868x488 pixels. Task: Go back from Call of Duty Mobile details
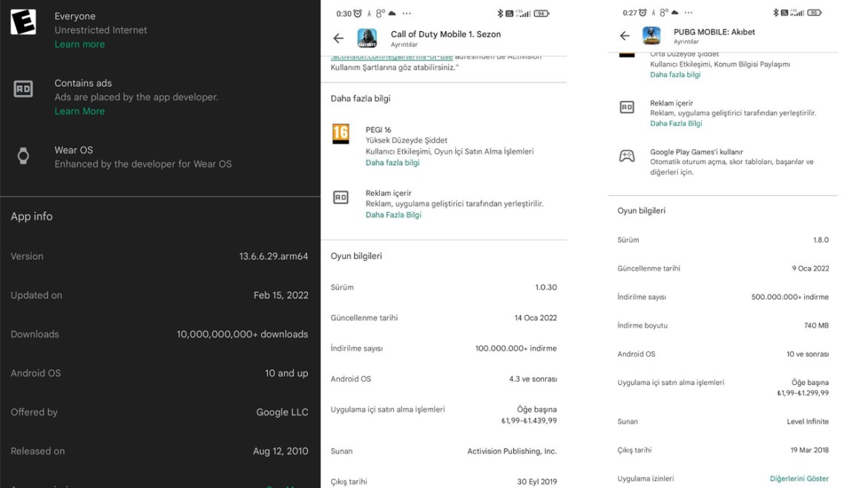(x=338, y=38)
